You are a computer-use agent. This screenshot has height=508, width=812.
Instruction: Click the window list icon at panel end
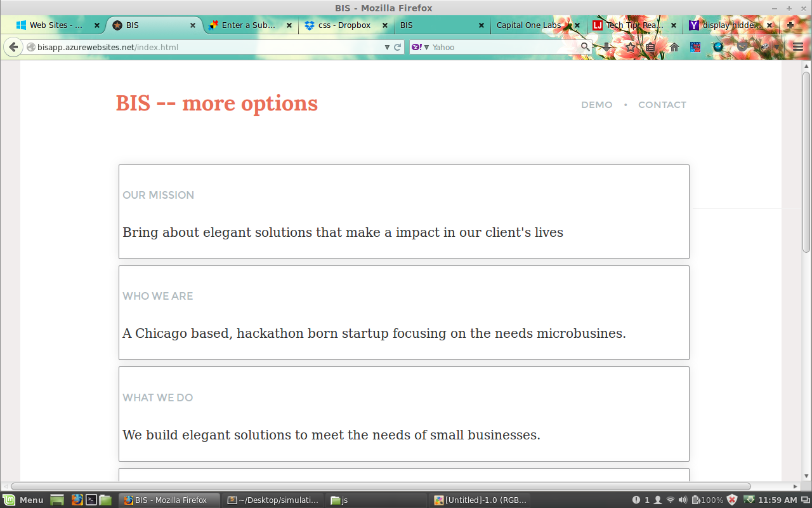point(805,500)
